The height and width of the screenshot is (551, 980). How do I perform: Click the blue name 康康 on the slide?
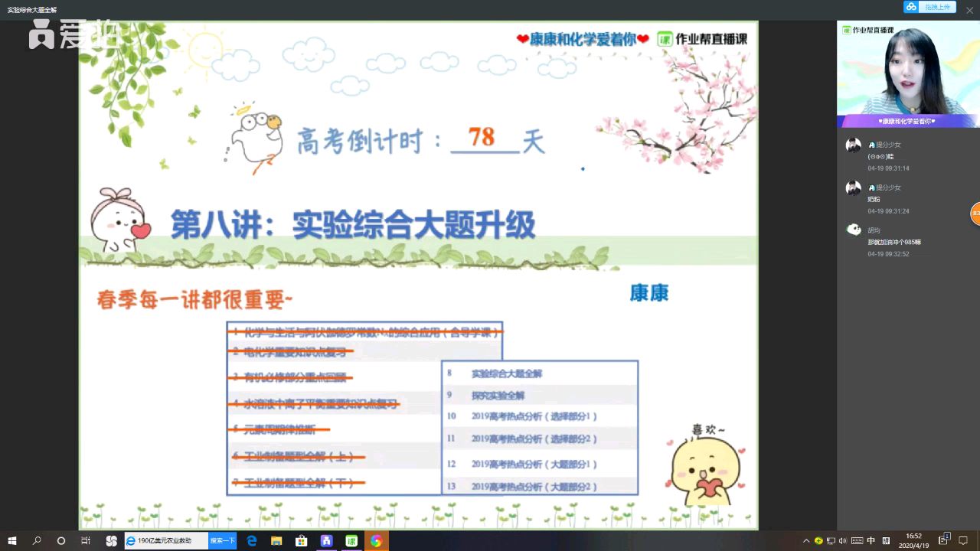pyautogui.click(x=649, y=293)
